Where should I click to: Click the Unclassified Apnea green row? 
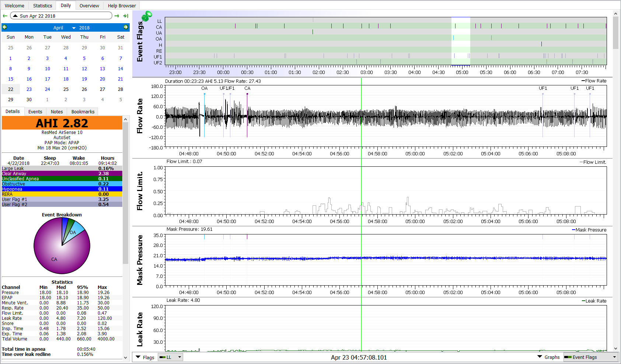[x=62, y=179]
